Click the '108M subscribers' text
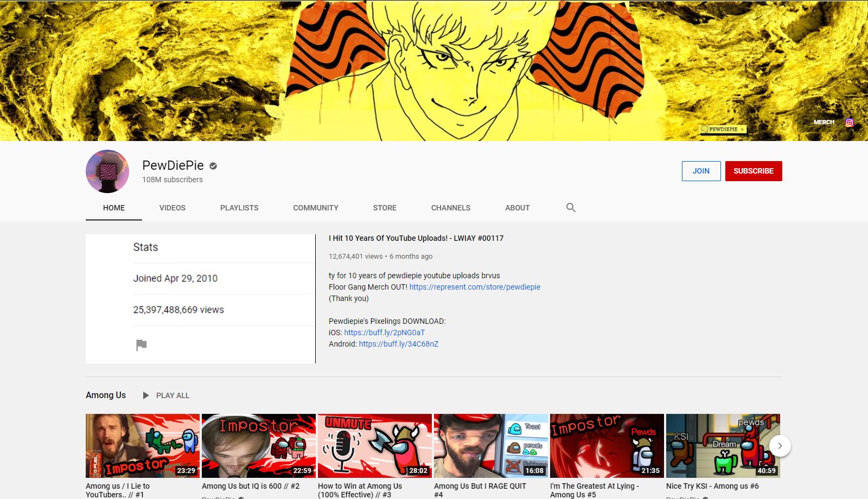868x499 pixels. [173, 180]
